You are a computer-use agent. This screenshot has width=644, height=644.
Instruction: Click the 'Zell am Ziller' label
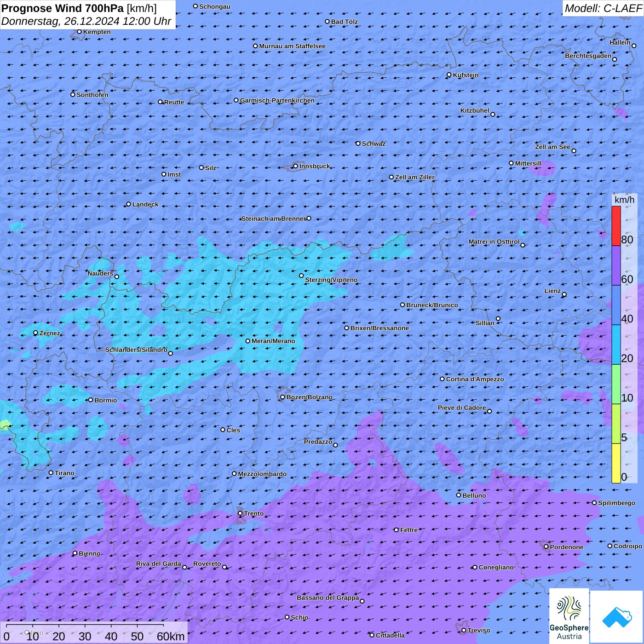(x=415, y=177)
